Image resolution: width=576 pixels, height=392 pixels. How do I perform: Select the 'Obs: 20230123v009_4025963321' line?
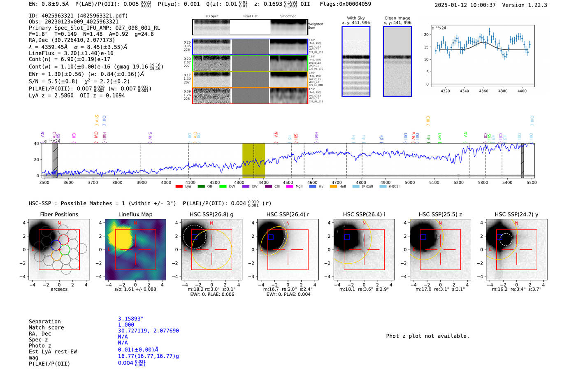74,22
